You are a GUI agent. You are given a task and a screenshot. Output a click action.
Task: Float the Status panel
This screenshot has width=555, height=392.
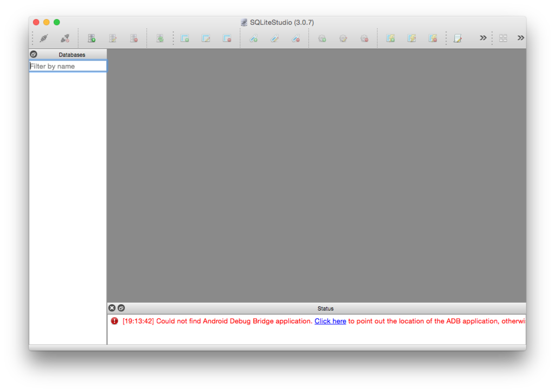point(121,308)
